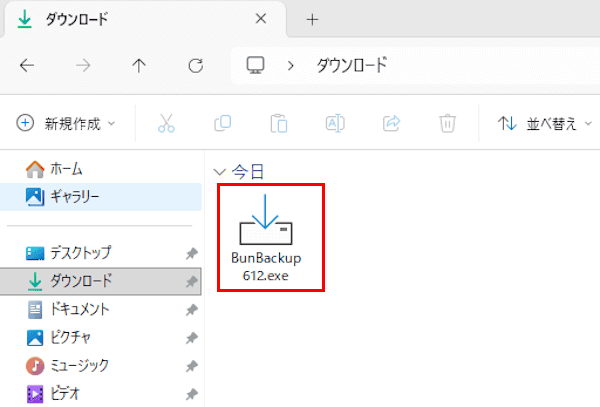The height and width of the screenshot is (407, 600).
Task: Click the pin icon beside ドキュメント
Action: (x=192, y=310)
